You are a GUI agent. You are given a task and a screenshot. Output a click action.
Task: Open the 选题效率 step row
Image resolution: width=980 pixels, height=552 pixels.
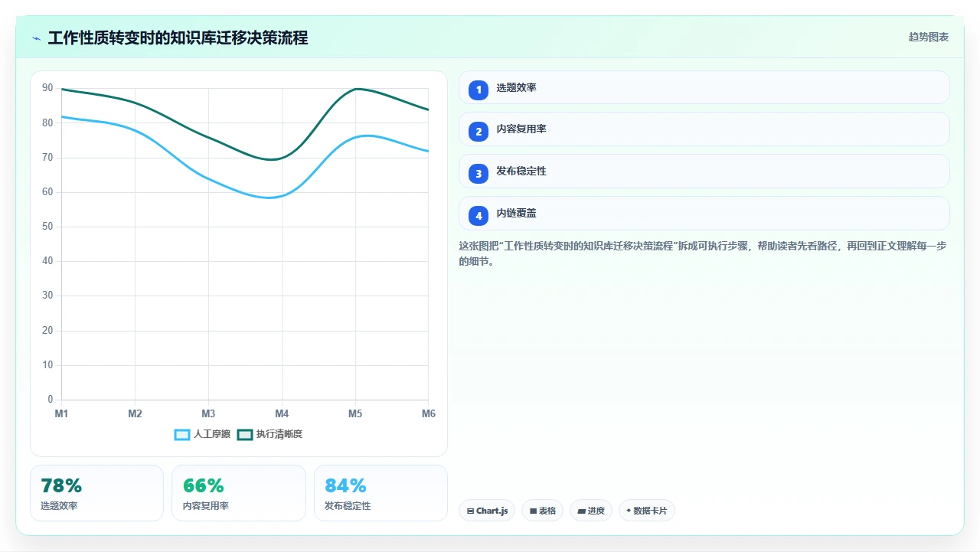point(704,87)
